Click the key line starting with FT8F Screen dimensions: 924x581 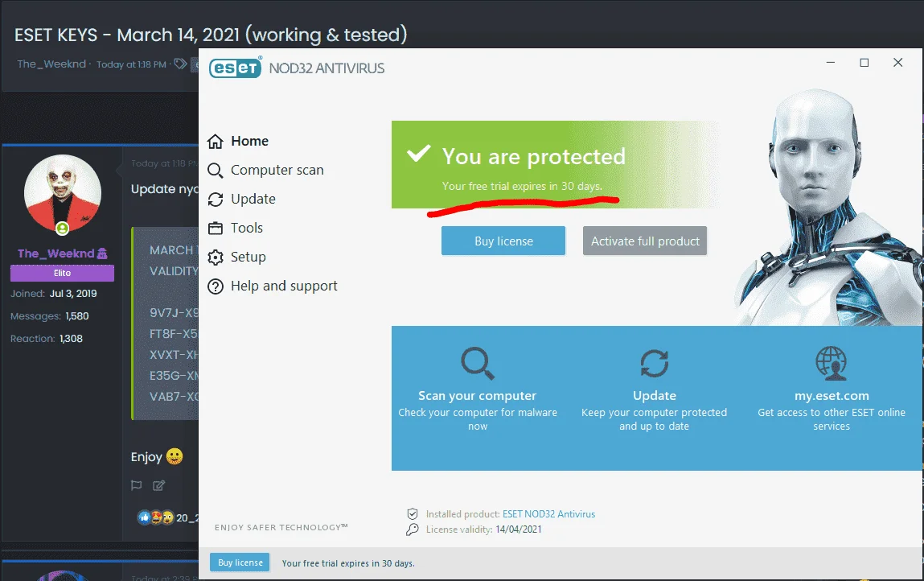pos(173,333)
